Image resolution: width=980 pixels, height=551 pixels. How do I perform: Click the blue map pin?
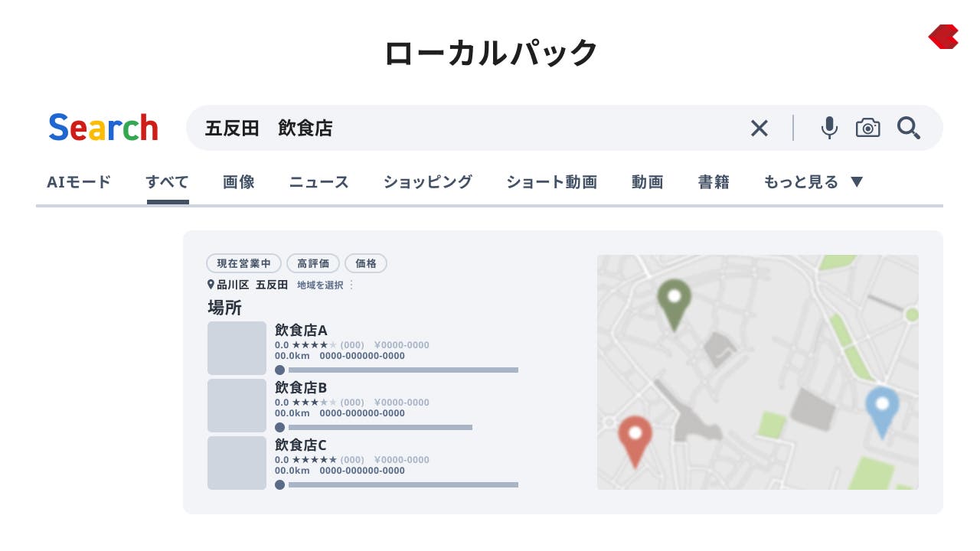(882, 412)
